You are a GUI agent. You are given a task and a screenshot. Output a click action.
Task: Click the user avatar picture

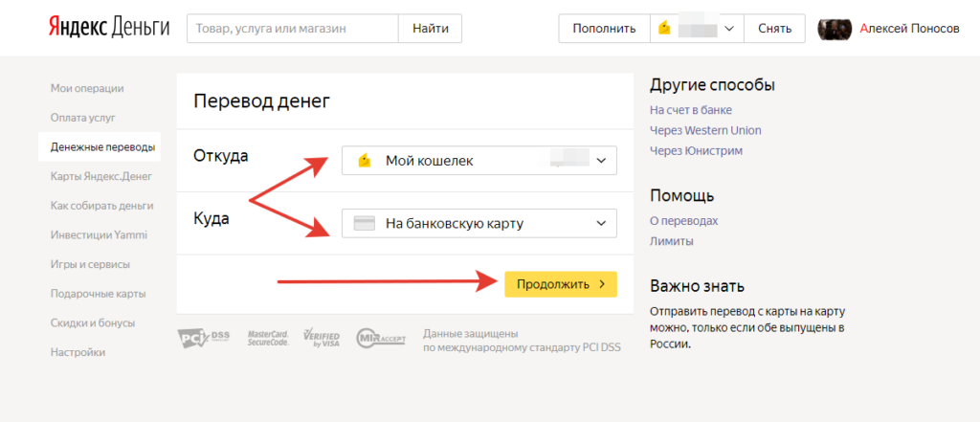pos(835,29)
